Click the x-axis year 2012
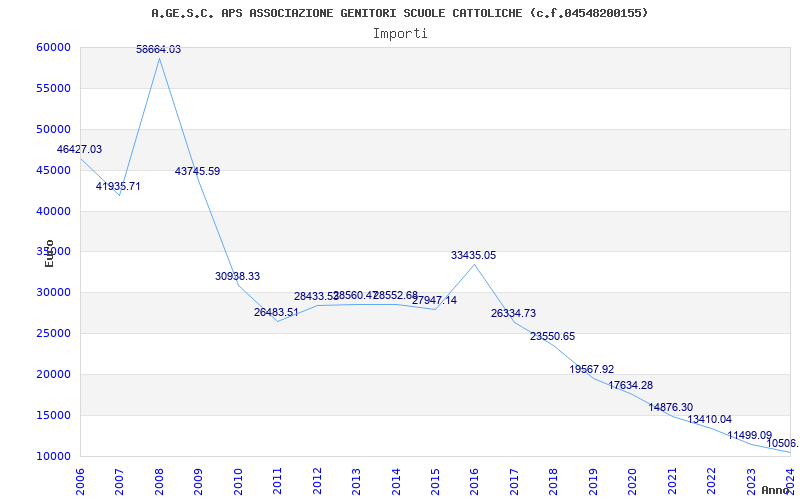This screenshot has width=800, height=500. 317,480
